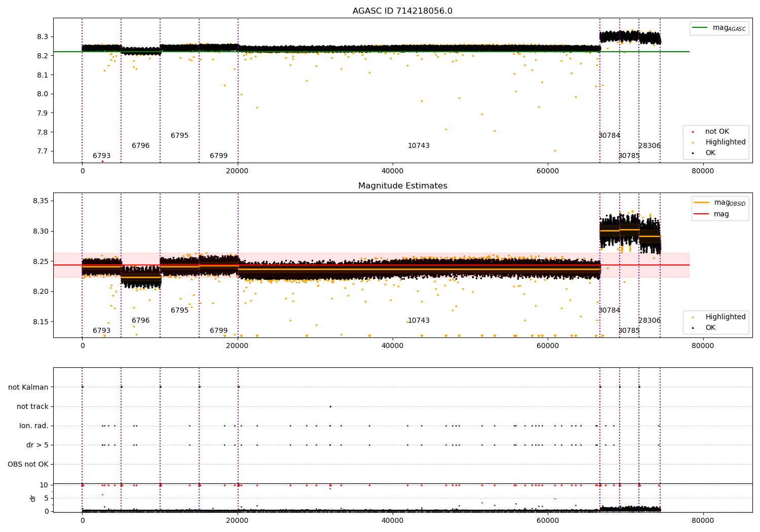Click obsid label 6795 in the top plot

point(179,136)
